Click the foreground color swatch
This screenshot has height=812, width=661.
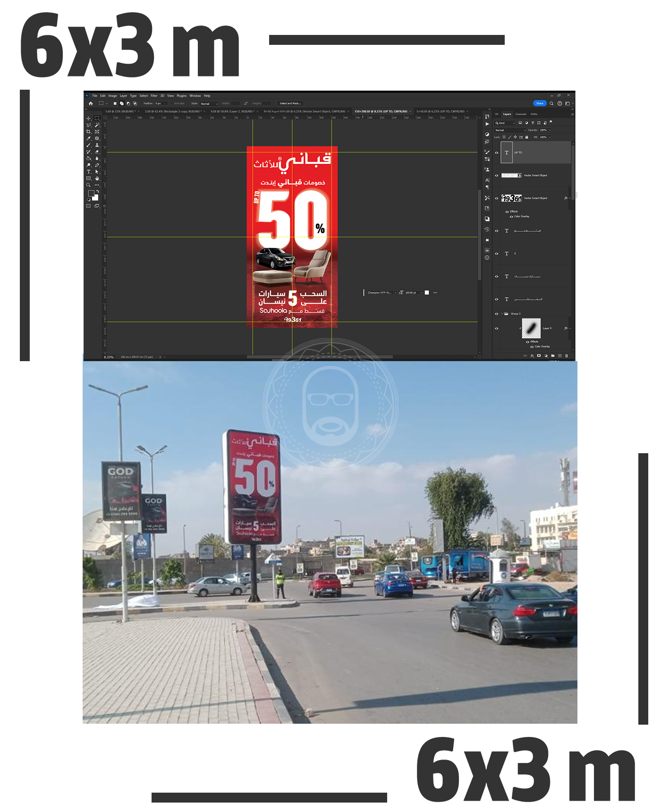point(91,193)
